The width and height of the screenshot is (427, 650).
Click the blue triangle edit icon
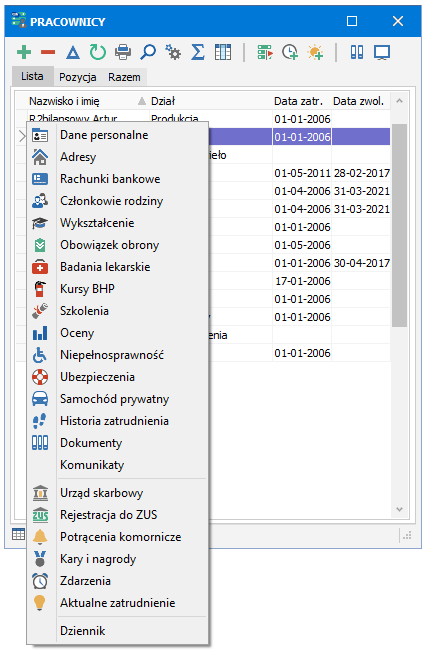(x=73, y=53)
